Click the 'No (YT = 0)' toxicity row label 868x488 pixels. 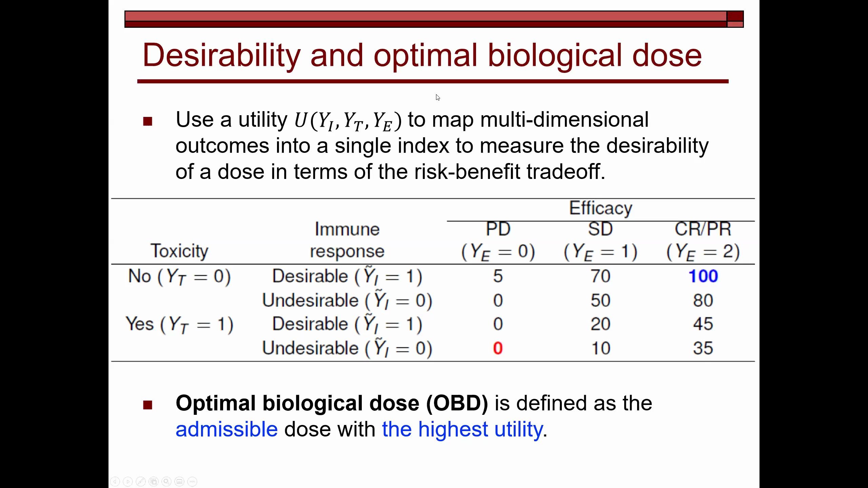point(179,276)
